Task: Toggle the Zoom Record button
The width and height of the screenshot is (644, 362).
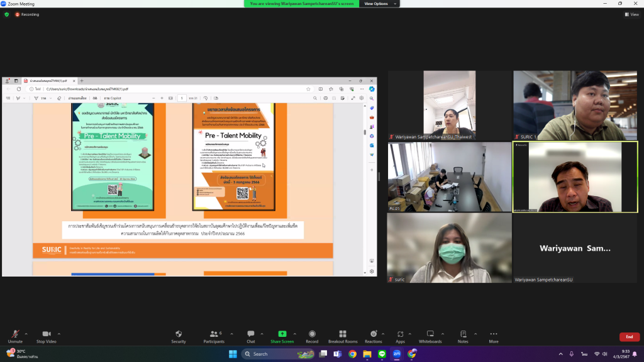Action: pos(312,337)
